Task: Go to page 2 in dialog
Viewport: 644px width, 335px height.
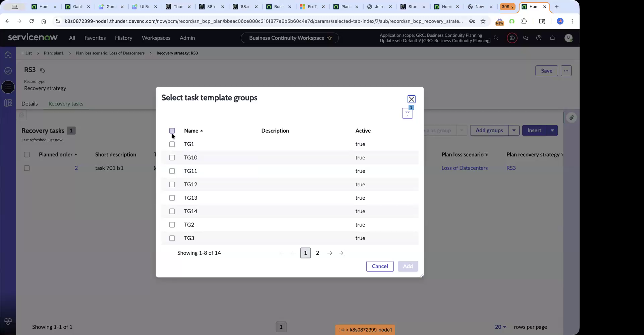Action: [x=317, y=253]
